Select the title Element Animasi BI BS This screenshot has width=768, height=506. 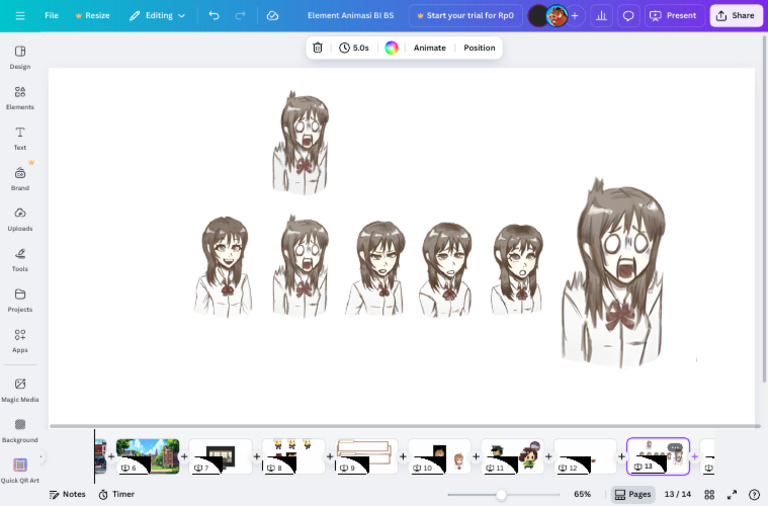[x=351, y=16]
